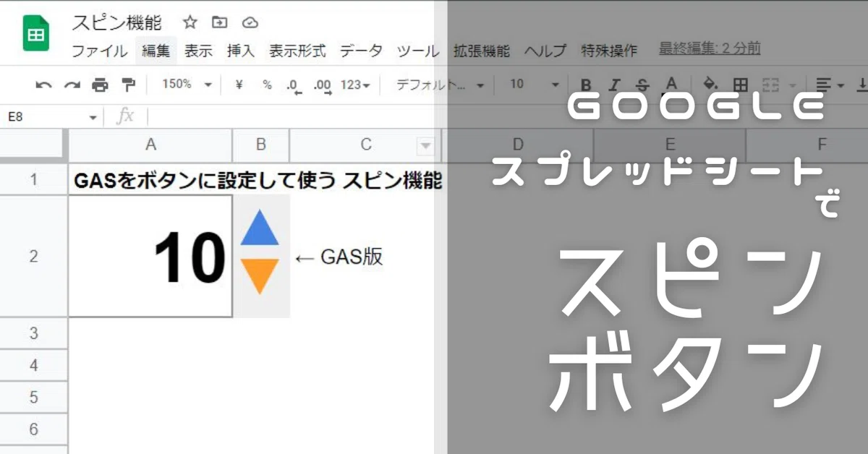Screen dimensions: 868x454
Task: Open the 123 number format dropdown
Action: (355, 85)
